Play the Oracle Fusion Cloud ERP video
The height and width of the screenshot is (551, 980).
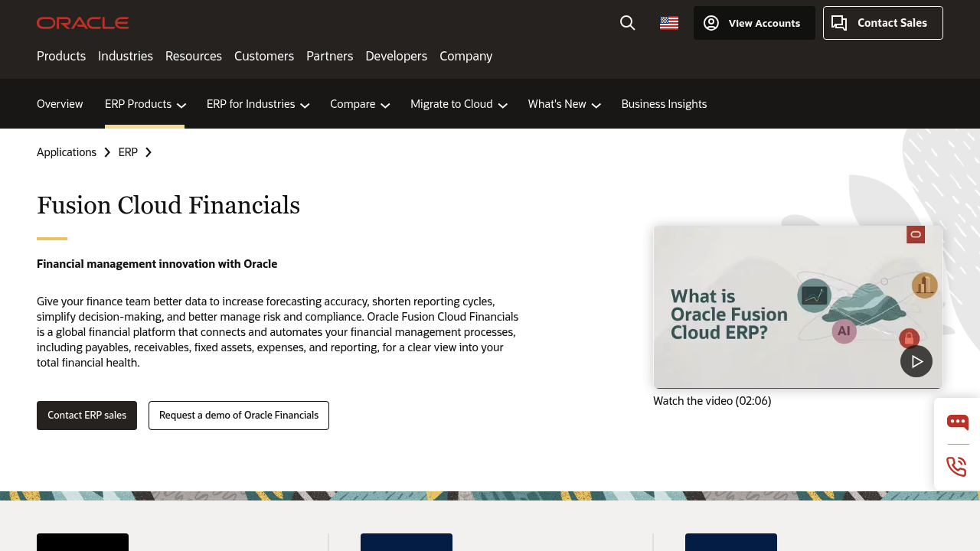pyautogui.click(x=916, y=360)
